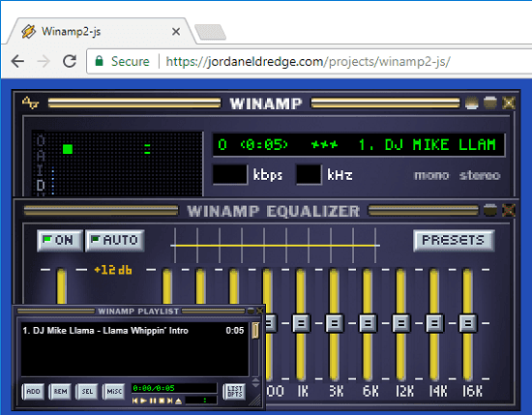Click the playlist mini eject button
Image resolution: width=532 pixels, height=415 pixels.
179,400
